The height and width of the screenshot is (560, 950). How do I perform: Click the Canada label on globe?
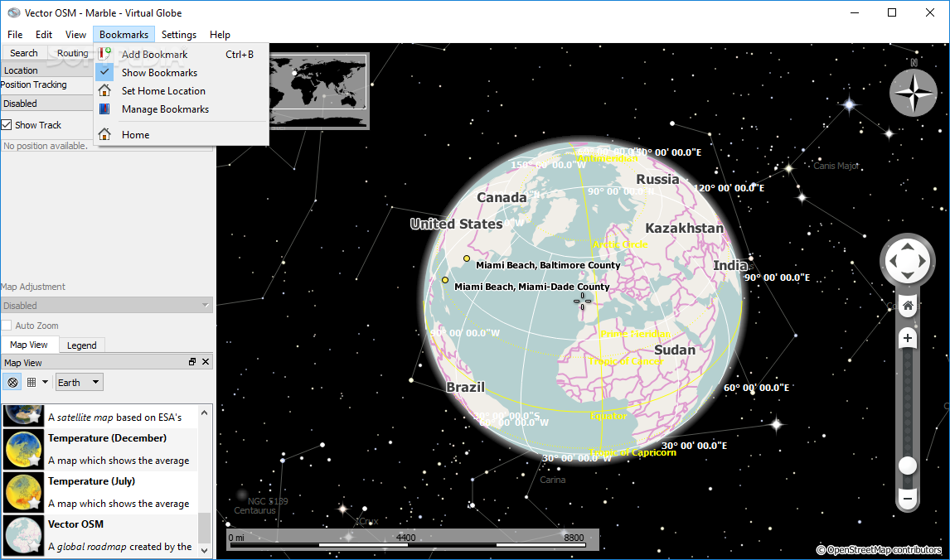[502, 197]
